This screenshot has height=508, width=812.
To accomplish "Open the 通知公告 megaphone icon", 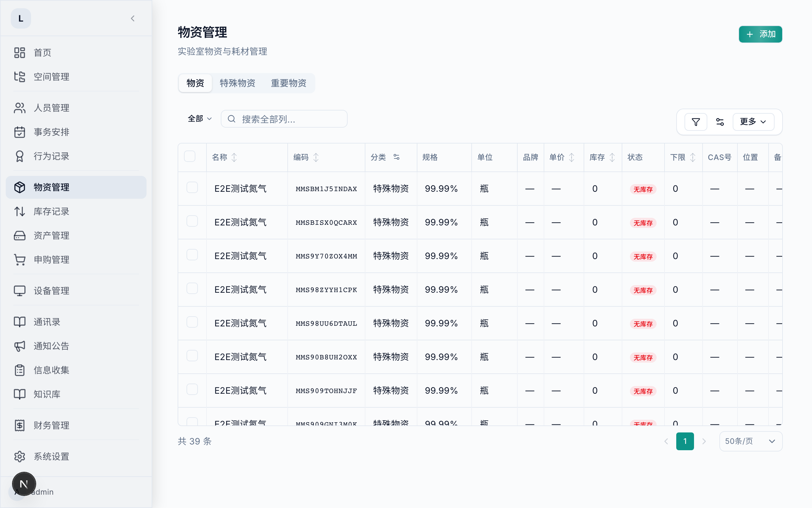I will coord(19,346).
